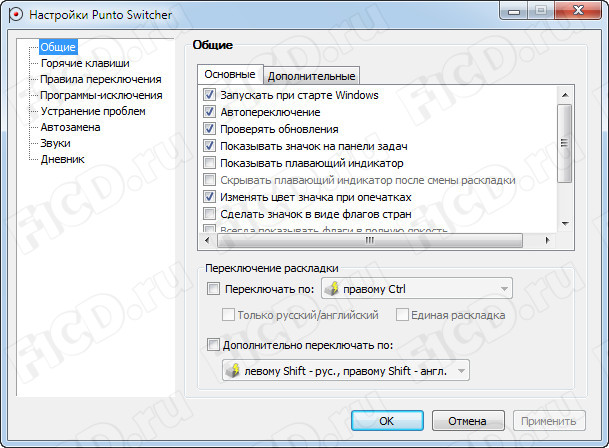Select 'Общие' in the settings tree
Viewport: 609px width, 448px height.
click(58, 47)
